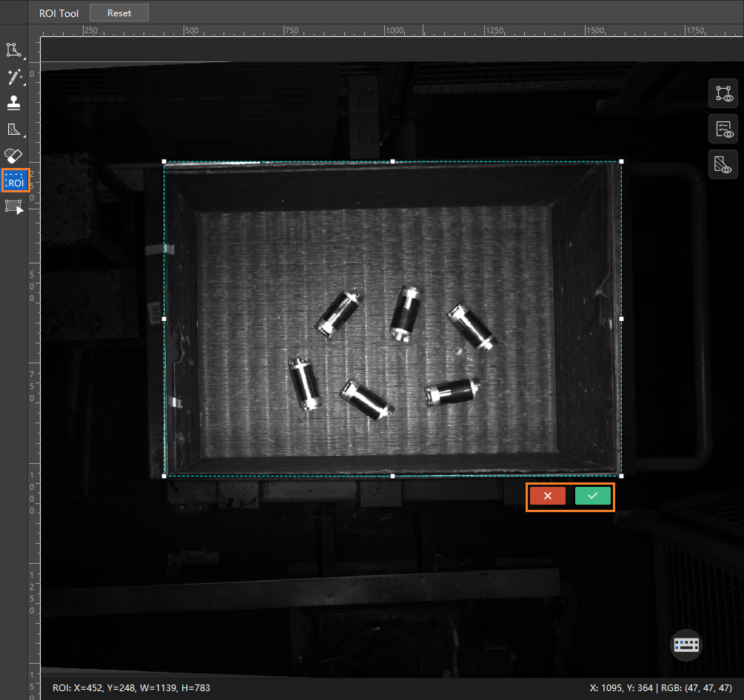Toggle bounding box annotation visibility
The width and height of the screenshot is (744, 700).
(723, 93)
